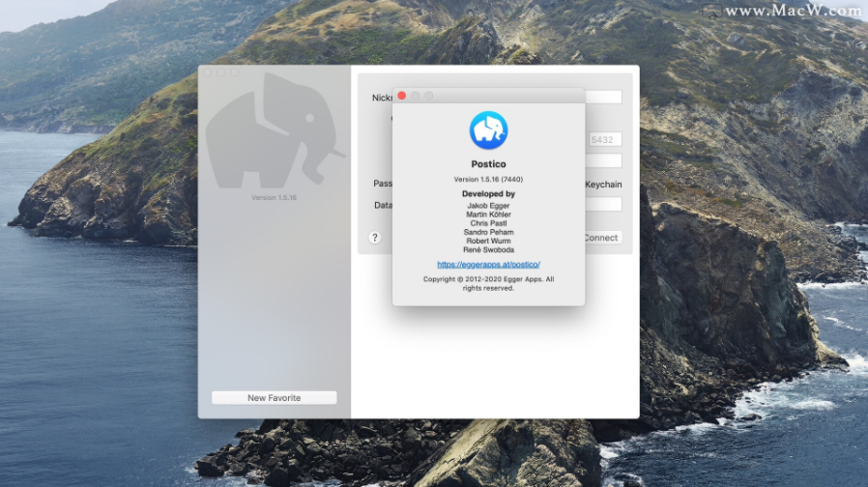Image resolution: width=868 pixels, height=487 pixels.
Task: Click the Database input field
Action: pyautogui.click(x=603, y=204)
